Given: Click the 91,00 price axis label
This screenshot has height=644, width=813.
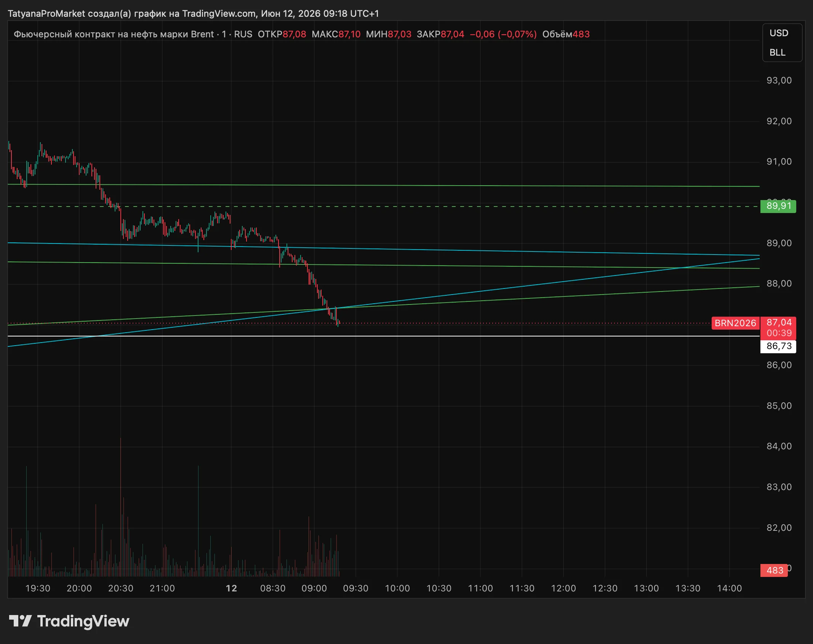Looking at the screenshot, I should pyautogui.click(x=779, y=162).
